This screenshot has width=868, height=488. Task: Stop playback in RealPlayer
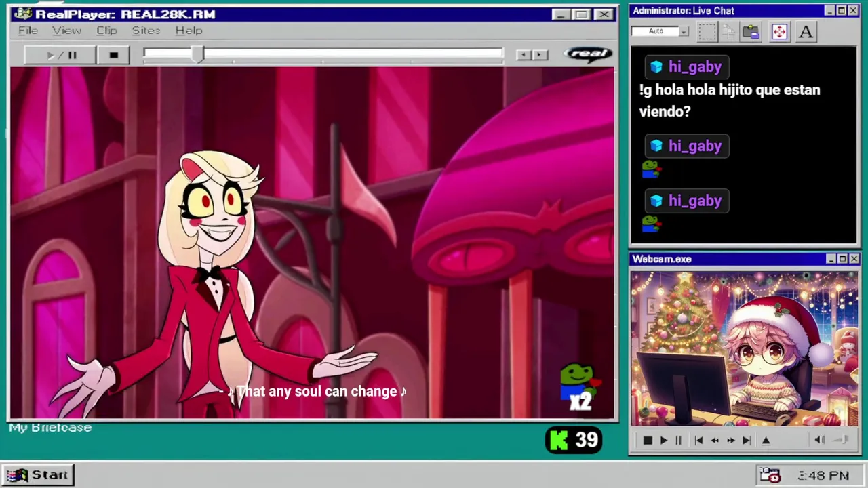[x=113, y=55]
